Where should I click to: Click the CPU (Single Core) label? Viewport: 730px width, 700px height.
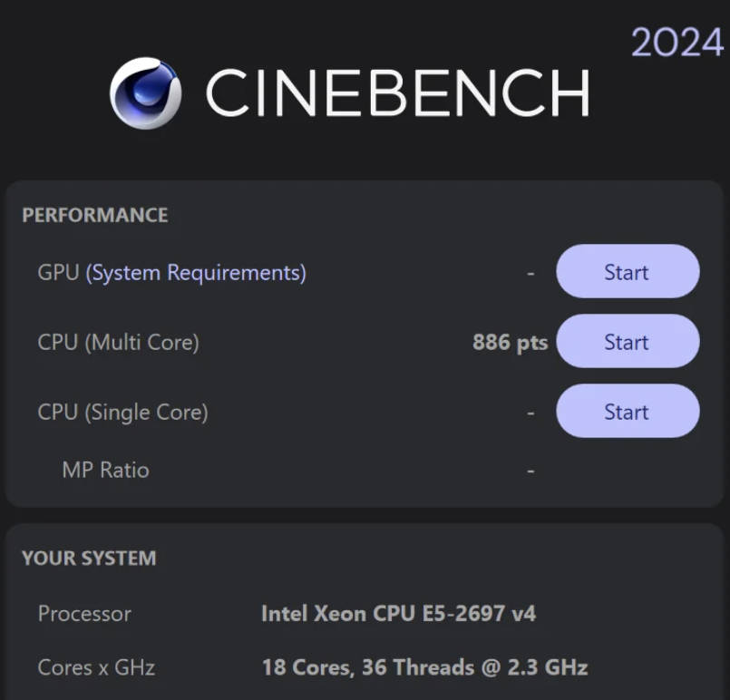click(122, 412)
